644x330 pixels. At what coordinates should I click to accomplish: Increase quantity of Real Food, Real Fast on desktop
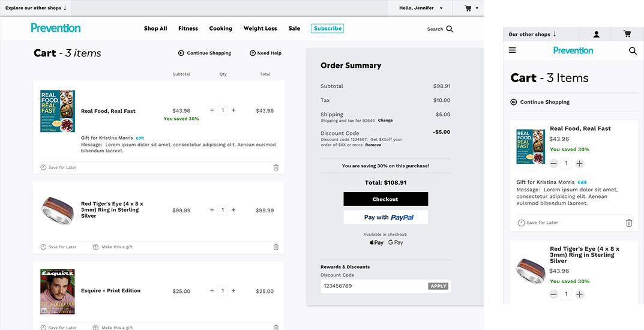click(x=233, y=110)
